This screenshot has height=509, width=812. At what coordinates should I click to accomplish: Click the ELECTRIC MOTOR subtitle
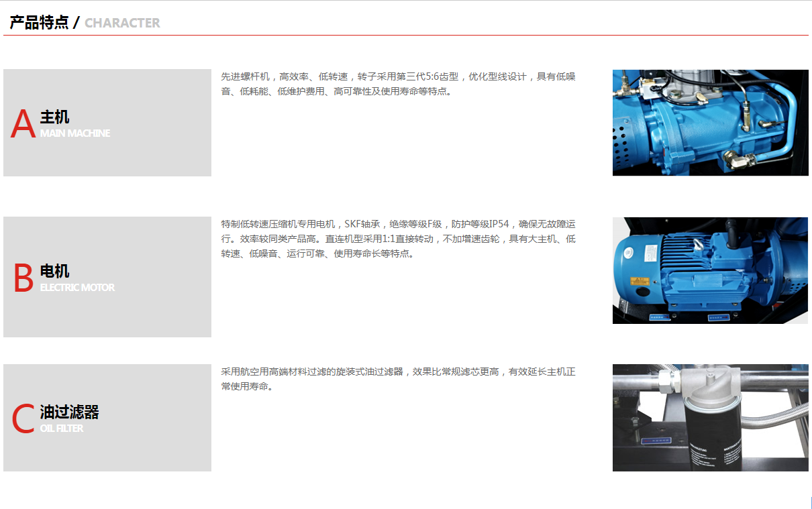coord(77,288)
